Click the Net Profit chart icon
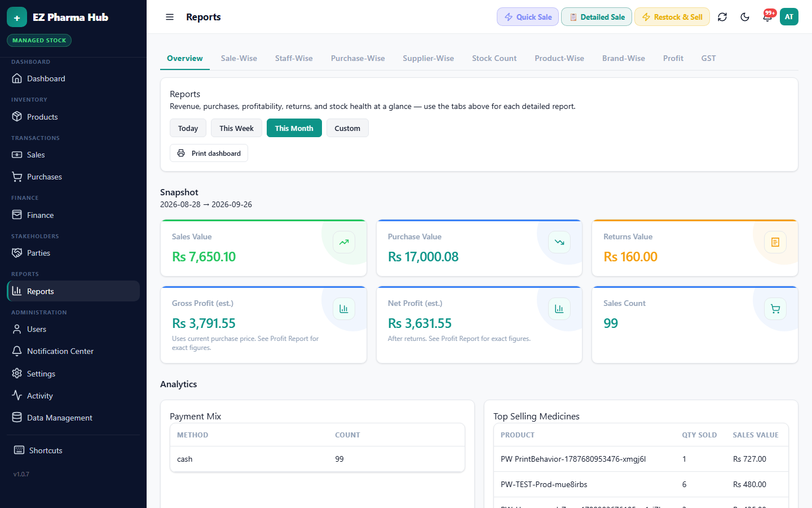 [559, 309]
